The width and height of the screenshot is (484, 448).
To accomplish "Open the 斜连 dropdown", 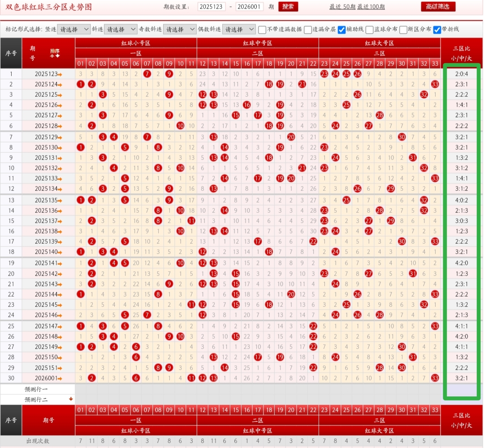I will tap(121, 29).
